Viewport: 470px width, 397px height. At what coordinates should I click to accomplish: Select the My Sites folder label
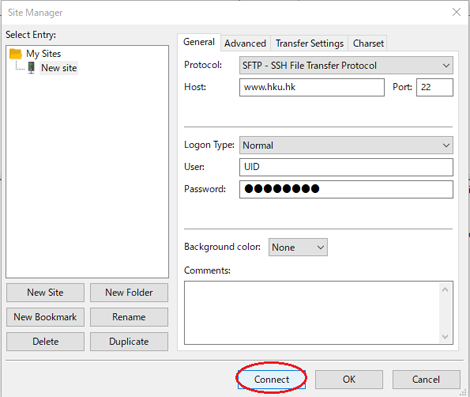pyautogui.click(x=44, y=54)
